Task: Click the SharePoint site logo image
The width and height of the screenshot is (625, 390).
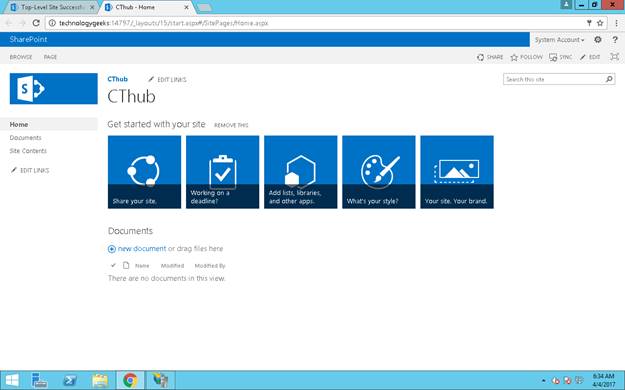Action: (53, 89)
